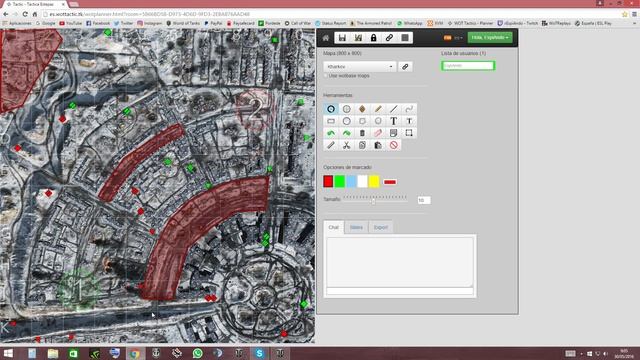Switch to the Chat tab

333,227
